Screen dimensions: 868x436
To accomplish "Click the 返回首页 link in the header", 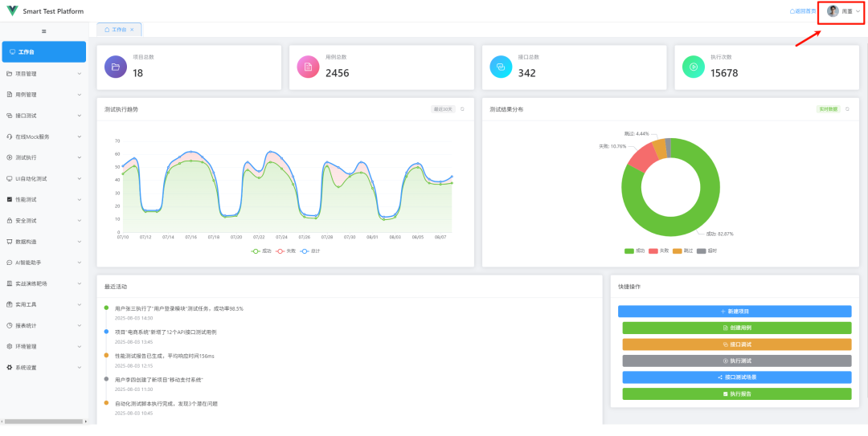I will (x=802, y=11).
